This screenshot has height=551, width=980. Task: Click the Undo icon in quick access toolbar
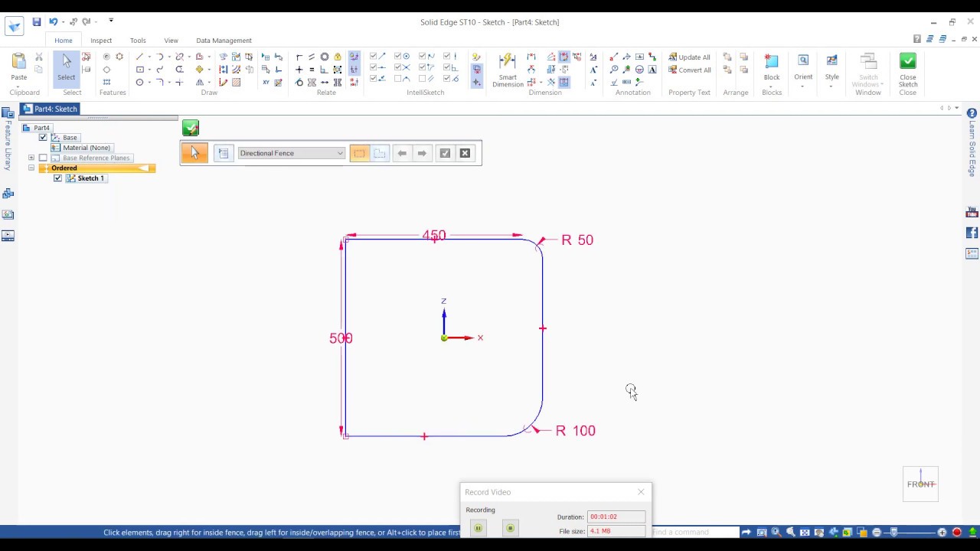click(x=53, y=22)
